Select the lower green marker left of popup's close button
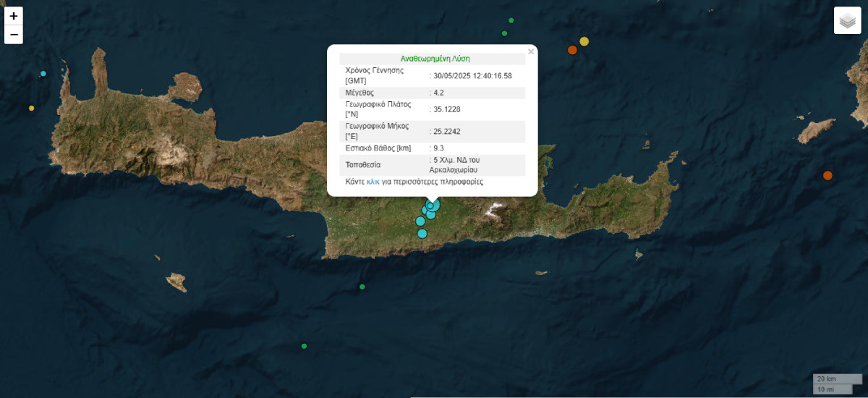 click(x=504, y=33)
